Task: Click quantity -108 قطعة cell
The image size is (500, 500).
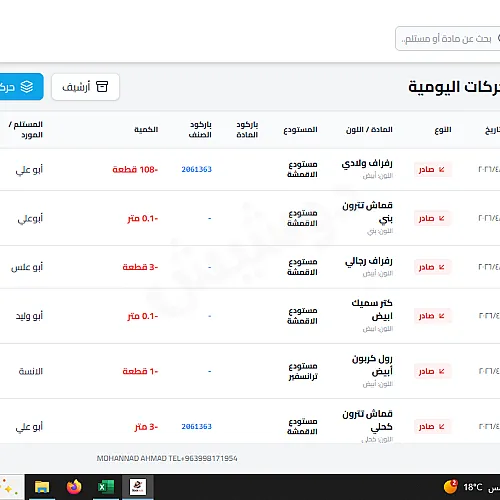Action: point(135,169)
